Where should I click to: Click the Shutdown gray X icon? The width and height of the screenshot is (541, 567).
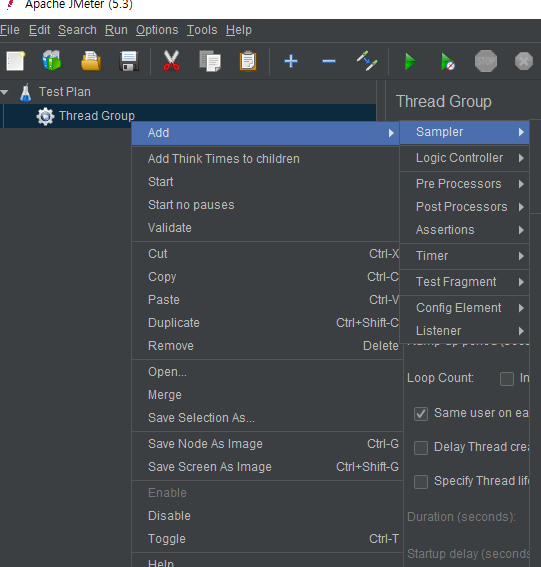point(524,61)
